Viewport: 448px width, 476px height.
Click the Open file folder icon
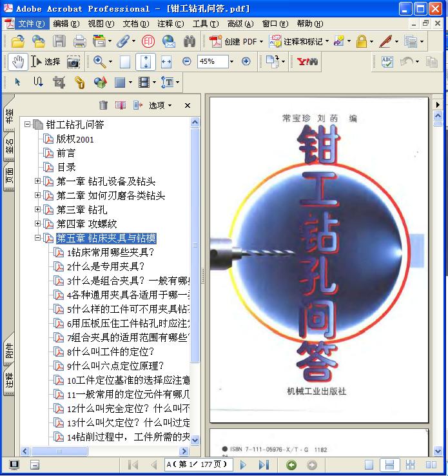click(x=18, y=41)
